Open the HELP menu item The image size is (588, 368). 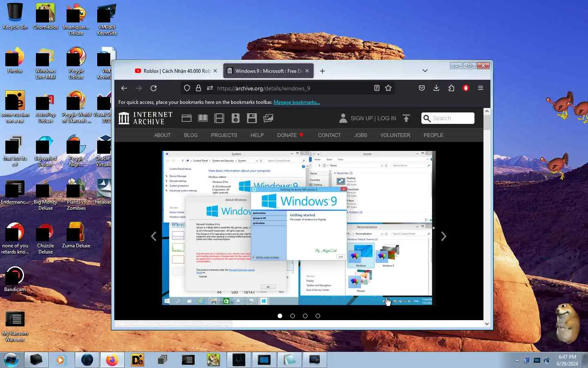coord(257,135)
